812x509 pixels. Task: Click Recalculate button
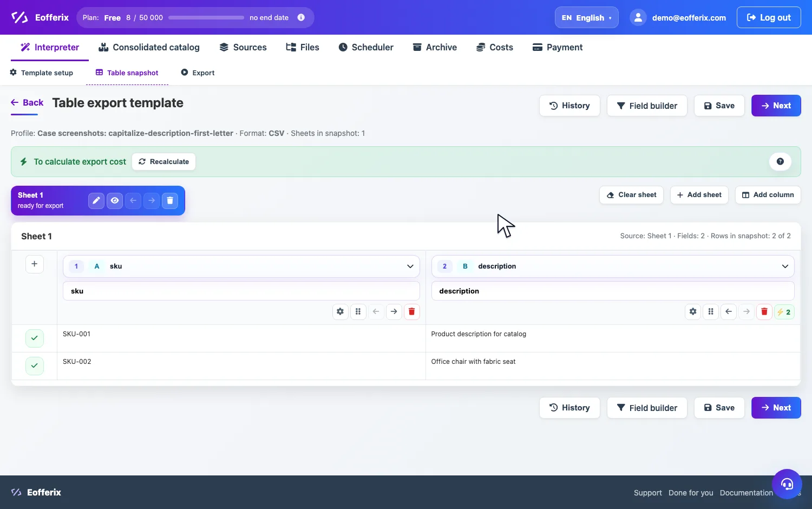pyautogui.click(x=164, y=161)
